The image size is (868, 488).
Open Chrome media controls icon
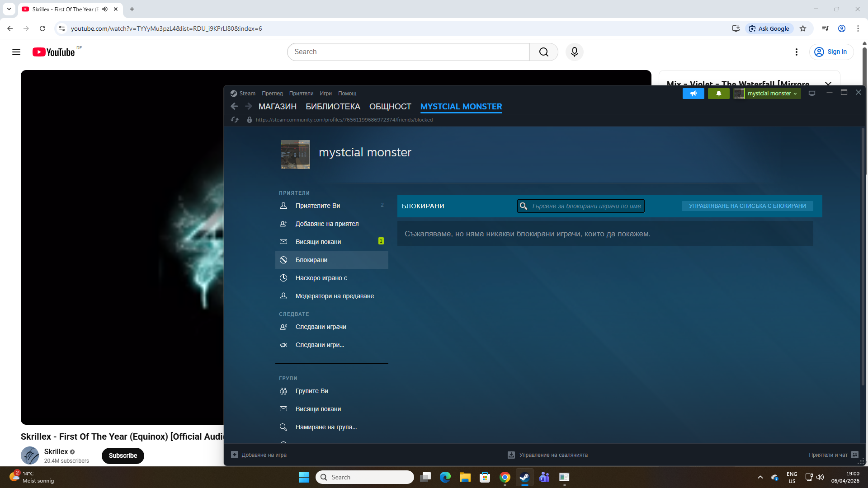coord(826,28)
